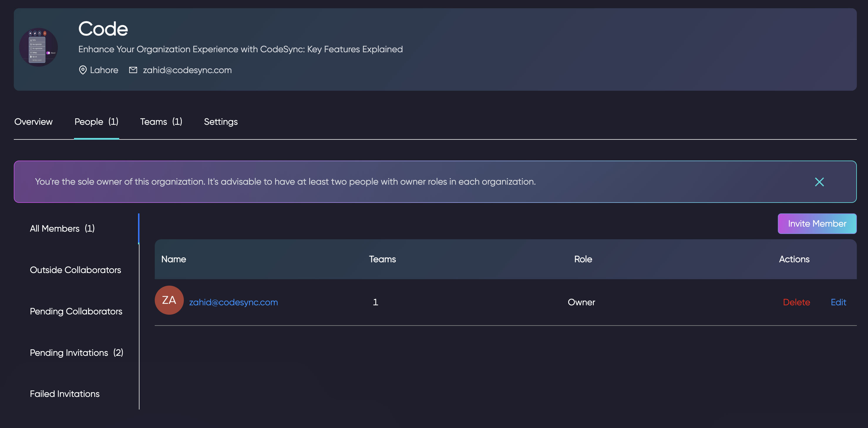Open the Code organization avatar image
Image resolution: width=868 pixels, height=428 pixels.
coord(38,47)
